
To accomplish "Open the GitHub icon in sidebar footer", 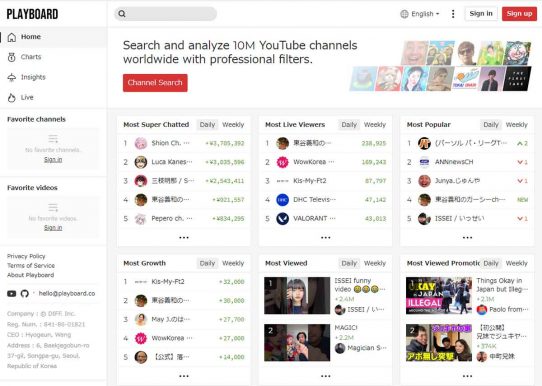I will point(24,294).
